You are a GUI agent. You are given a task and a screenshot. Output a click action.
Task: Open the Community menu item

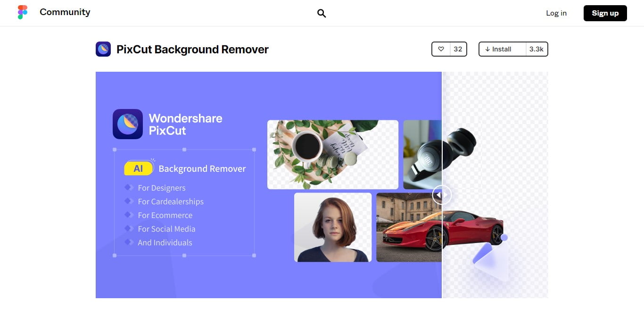click(x=65, y=12)
